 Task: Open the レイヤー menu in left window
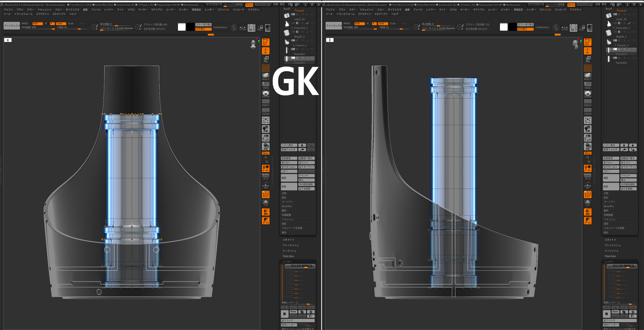tap(109, 10)
